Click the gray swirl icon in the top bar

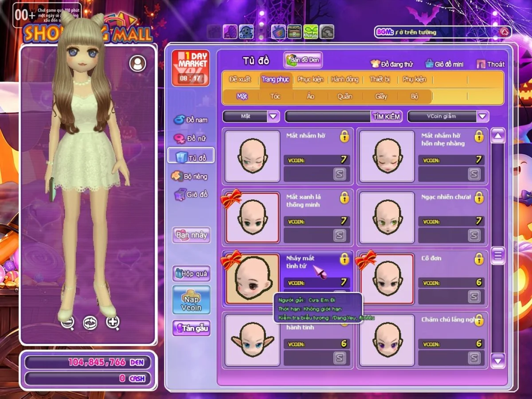[x=327, y=32]
